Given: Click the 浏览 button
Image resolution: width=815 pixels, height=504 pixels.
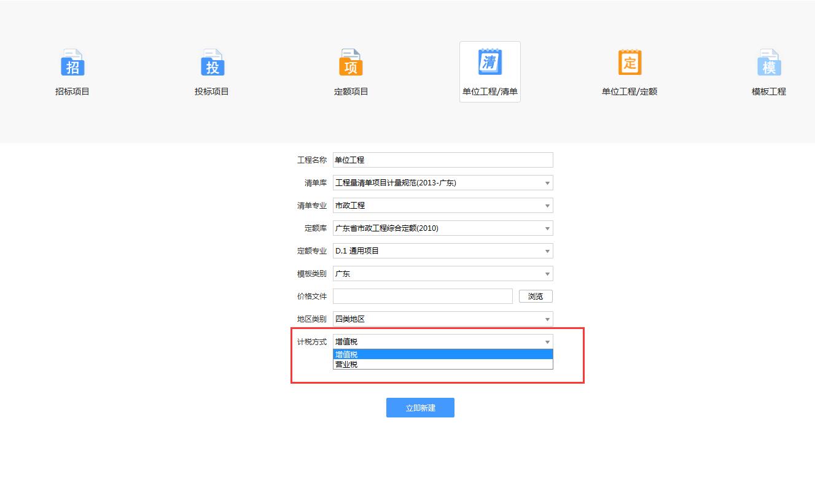Looking at the screenshot, I should click(536, 297).
